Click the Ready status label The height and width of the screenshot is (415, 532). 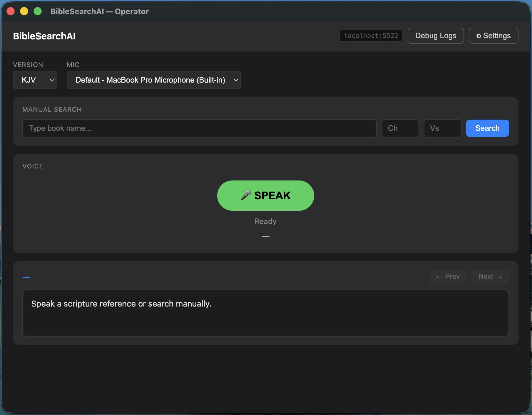265,221
